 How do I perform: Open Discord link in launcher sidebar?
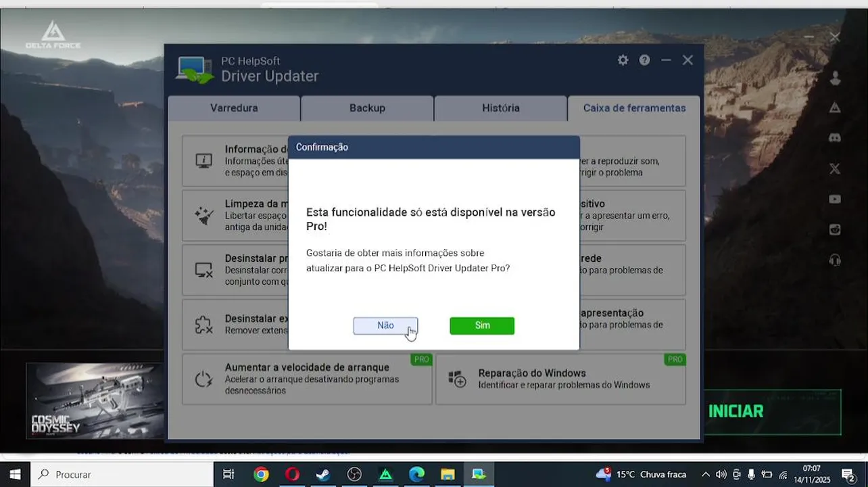(x=835, y=137)
